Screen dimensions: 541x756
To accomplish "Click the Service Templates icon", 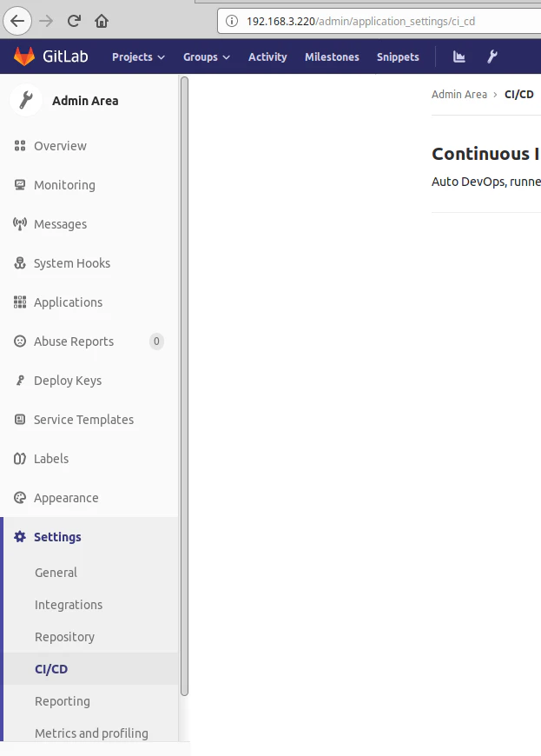I will (x=20, y=419).
